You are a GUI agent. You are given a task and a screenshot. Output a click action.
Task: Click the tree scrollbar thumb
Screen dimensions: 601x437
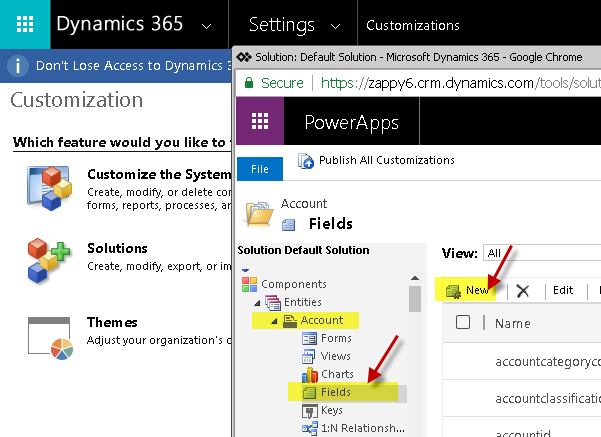tap(415, 299)
